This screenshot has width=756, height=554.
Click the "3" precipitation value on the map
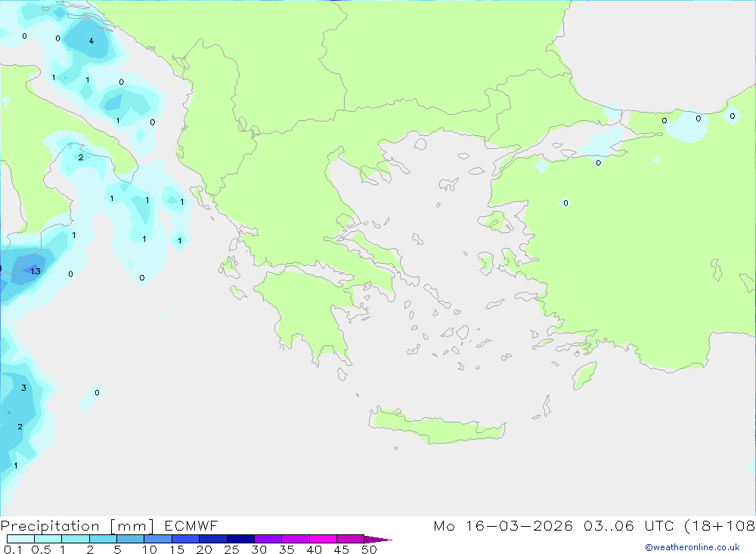[23, 388]
